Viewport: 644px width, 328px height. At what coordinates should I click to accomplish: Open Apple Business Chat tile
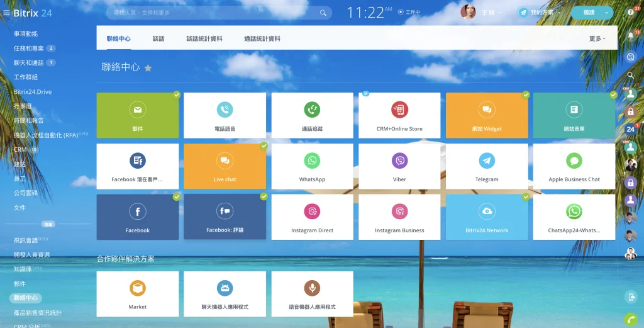click(x=574, y=166)
